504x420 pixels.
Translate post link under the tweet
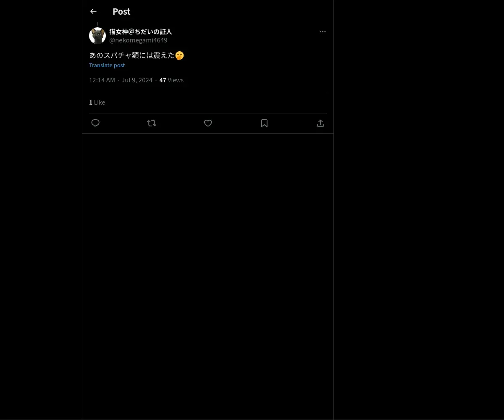click(x=107, y=65)
